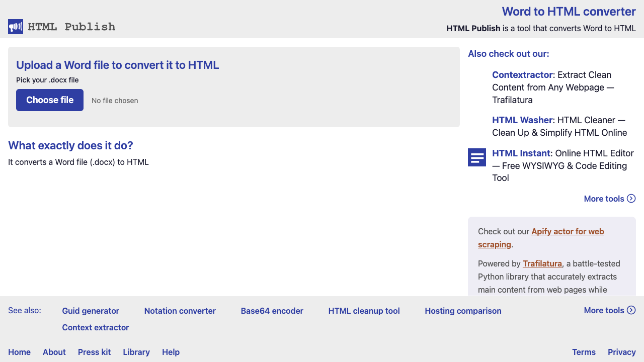Open the Help page
This screenshot has width=644, height=362.
click(171, 352)
